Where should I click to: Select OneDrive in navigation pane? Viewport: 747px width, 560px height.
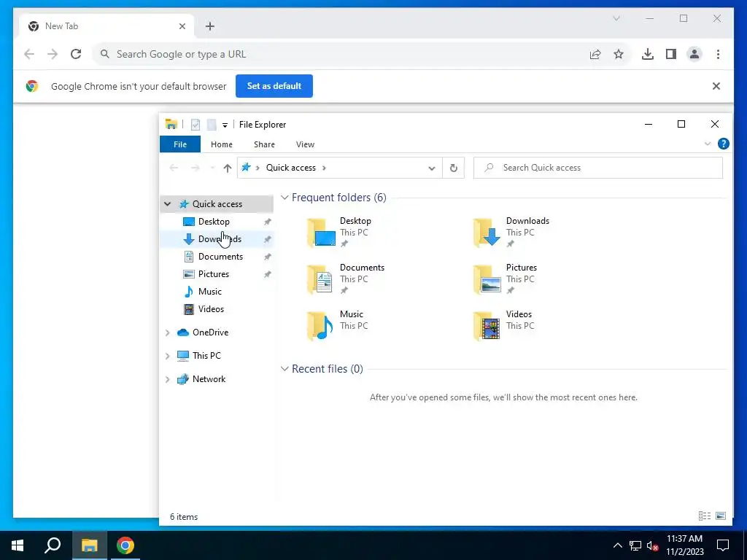coord(210,332)
